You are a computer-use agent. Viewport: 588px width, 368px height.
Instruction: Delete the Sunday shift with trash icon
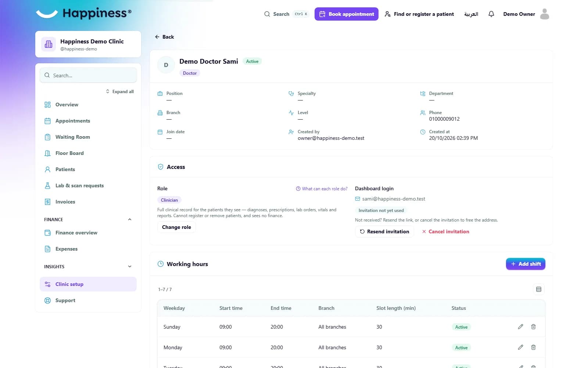pos(533,327)
